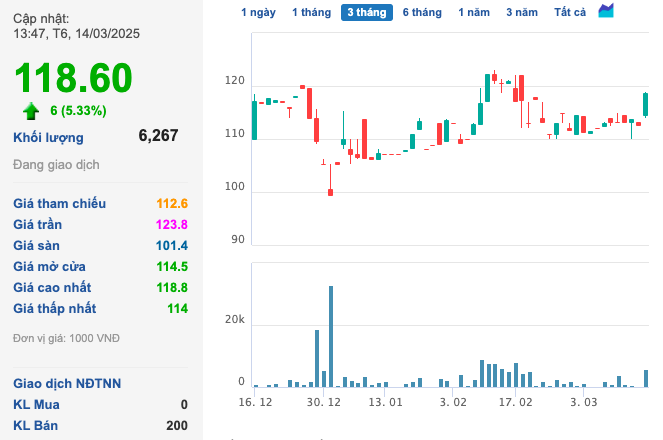Switch to the 1 ngày timeframe
Image resolution: width=663 pixels, height=440 pixels.
258,12
